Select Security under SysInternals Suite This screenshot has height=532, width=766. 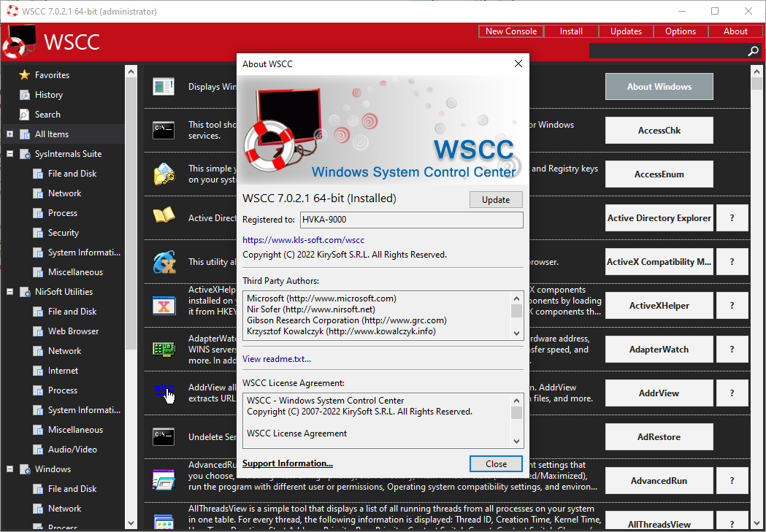(x=63, y=233)
